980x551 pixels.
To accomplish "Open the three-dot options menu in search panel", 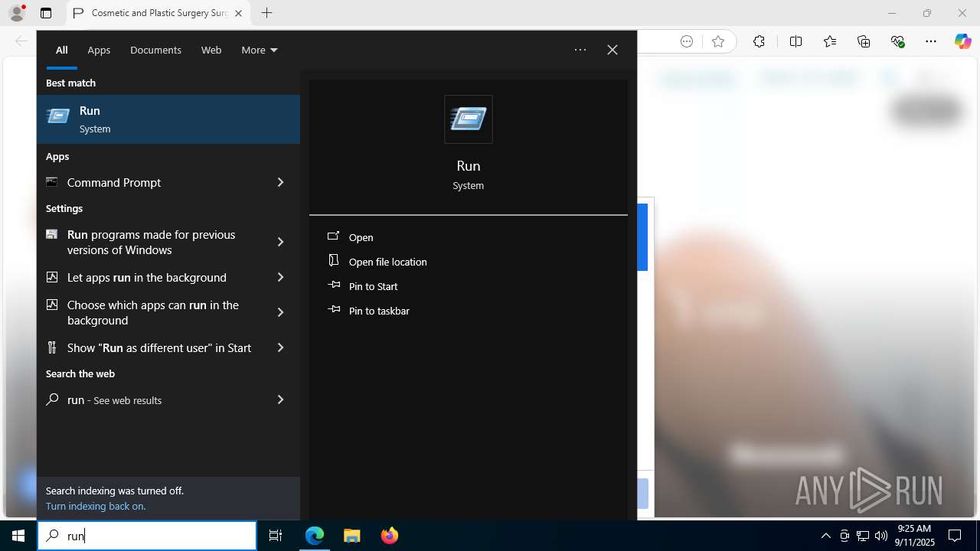I will pyautogui.click(x=580, y=50).
